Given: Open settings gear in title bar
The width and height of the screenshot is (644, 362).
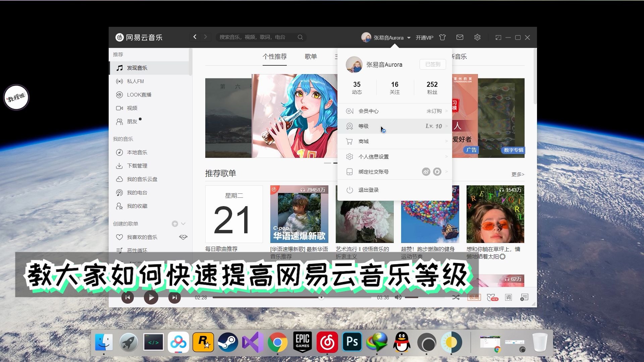Looking at the screenshot, I should click(x=477, y=37).
